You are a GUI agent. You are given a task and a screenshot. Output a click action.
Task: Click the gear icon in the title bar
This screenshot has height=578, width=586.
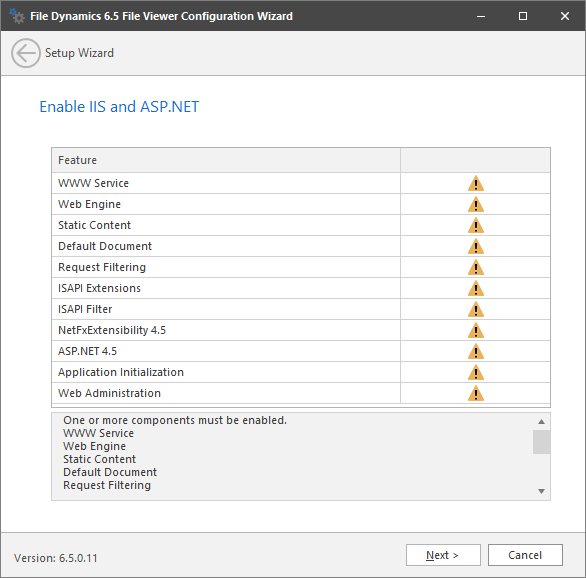(x=17, y=16)
